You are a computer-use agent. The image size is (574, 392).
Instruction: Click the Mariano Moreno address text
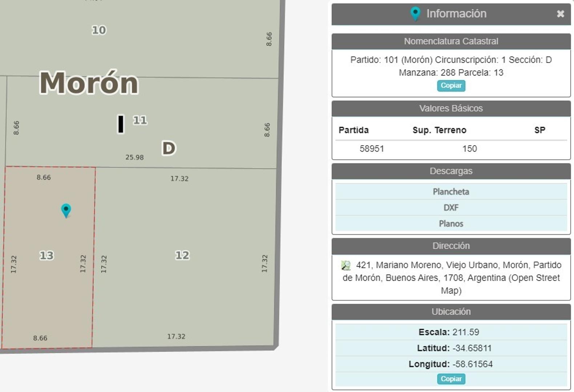pos(451,278)
